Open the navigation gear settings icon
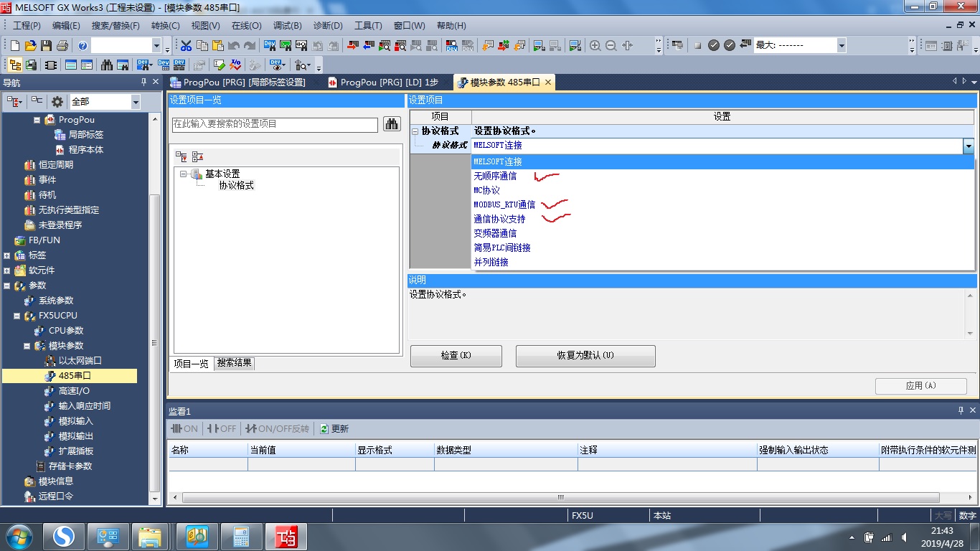The image size is (980, 551). (57, 102)
